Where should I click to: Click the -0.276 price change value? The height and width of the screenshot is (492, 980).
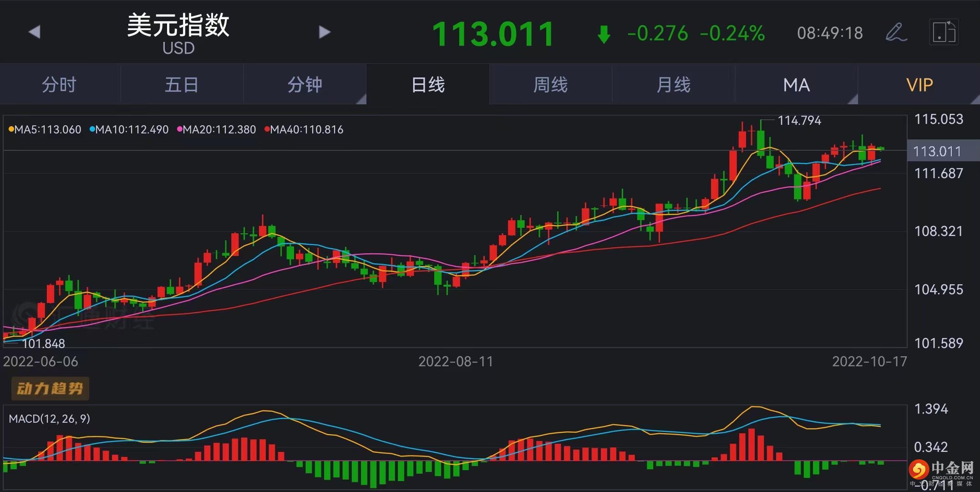click(x=658, y=33)
